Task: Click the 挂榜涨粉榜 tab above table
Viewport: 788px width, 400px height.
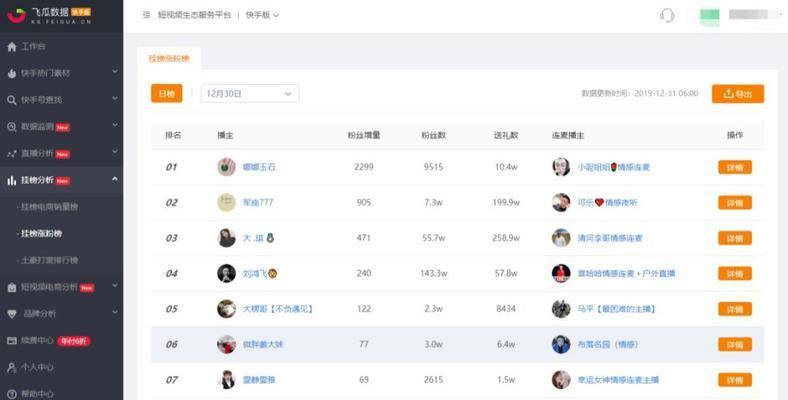Action: coord(169,58)
